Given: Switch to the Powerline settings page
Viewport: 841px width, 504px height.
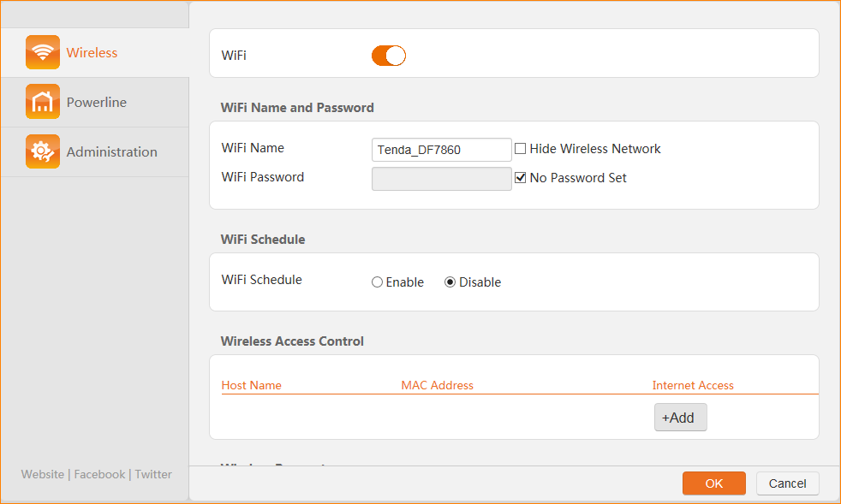Looking at the screenshot, I should click(x=97, y=102).
